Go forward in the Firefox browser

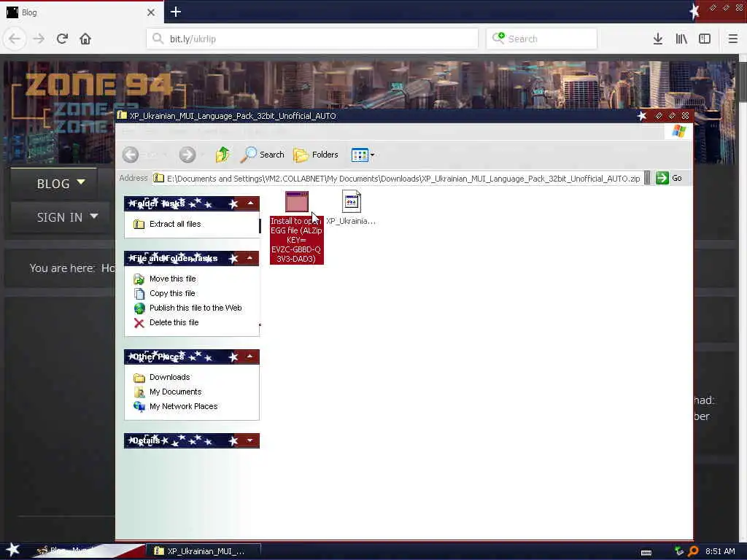(x=39, y=39)
